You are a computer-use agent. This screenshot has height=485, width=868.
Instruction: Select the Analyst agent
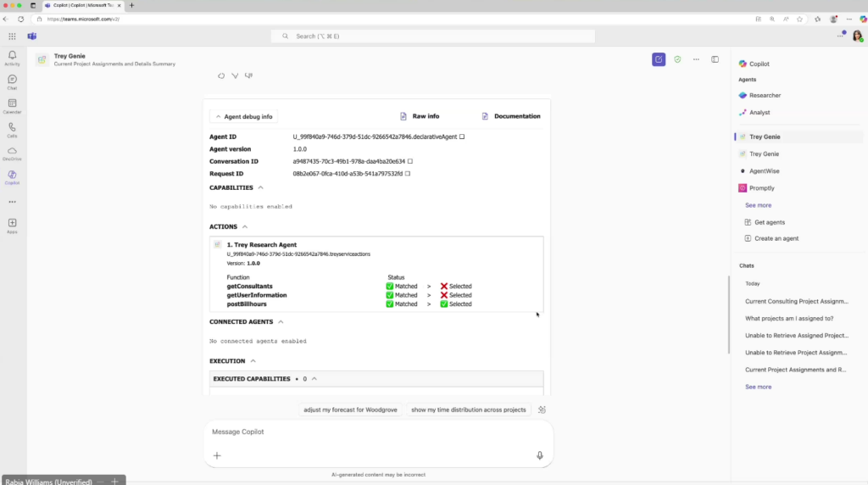pos(754,113)
